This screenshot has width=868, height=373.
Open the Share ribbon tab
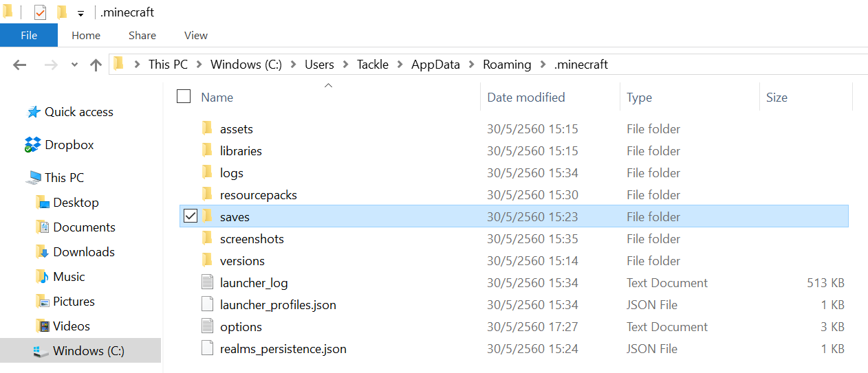142,35
